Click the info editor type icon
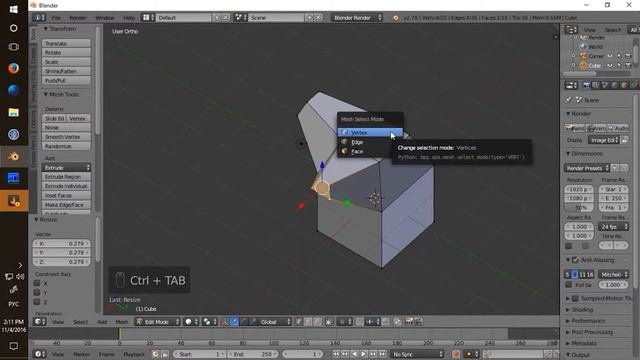The height and width of the screenshot is (360, 640). pos(39,18)
